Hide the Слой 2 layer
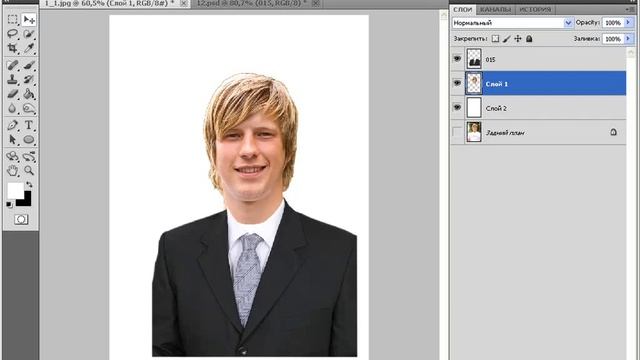 pos(457,107)
